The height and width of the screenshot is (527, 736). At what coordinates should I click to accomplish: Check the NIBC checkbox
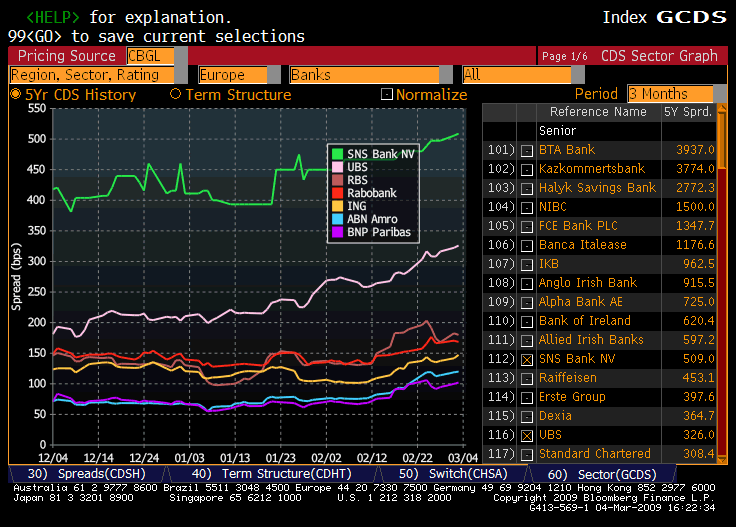click(527, 207)
